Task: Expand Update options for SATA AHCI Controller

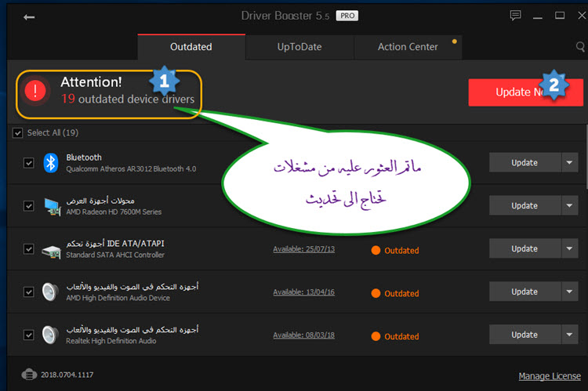Action: point(570,248)
